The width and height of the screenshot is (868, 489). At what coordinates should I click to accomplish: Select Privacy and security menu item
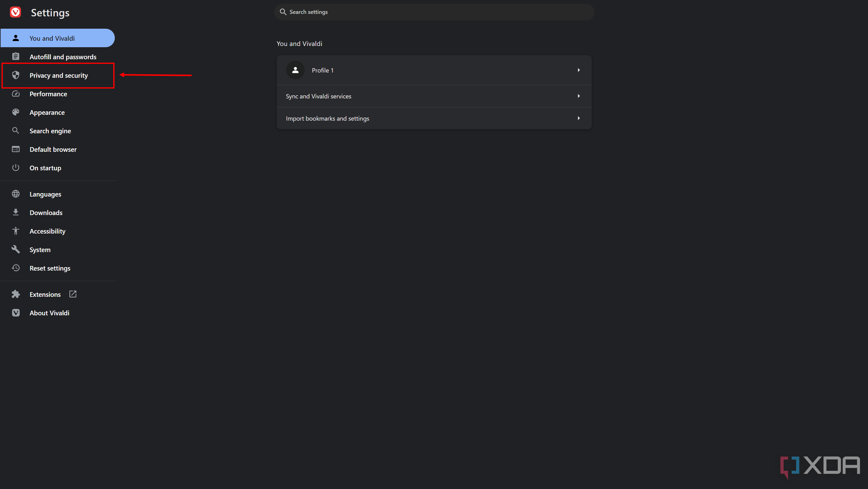click(58, 75)
